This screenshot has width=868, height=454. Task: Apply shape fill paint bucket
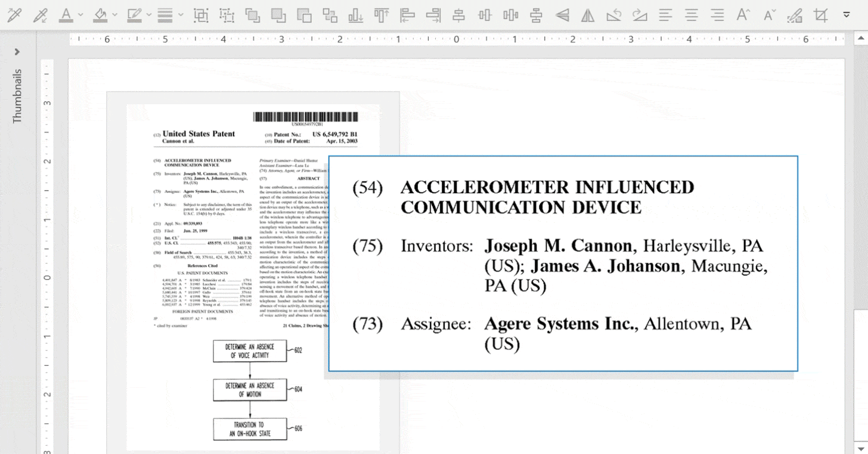coord(101,15)
